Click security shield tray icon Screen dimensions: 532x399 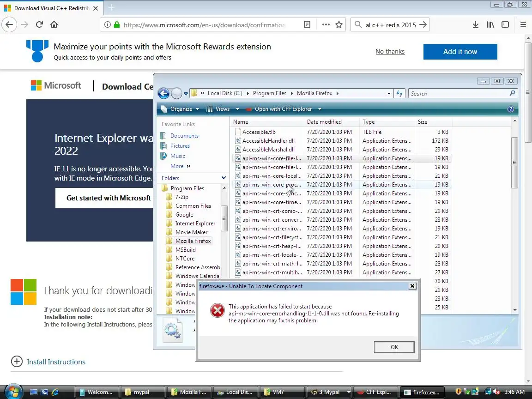[458, 392]
